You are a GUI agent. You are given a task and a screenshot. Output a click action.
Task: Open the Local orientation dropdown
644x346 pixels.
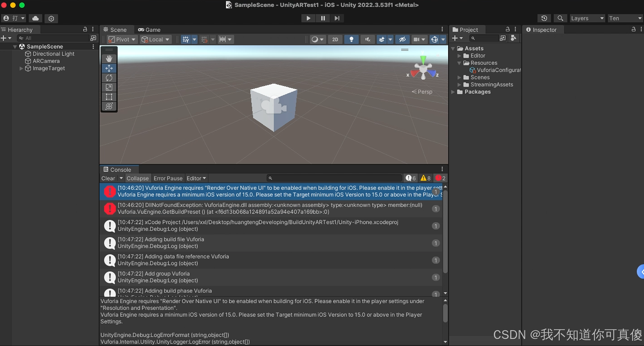pos(156,40)
